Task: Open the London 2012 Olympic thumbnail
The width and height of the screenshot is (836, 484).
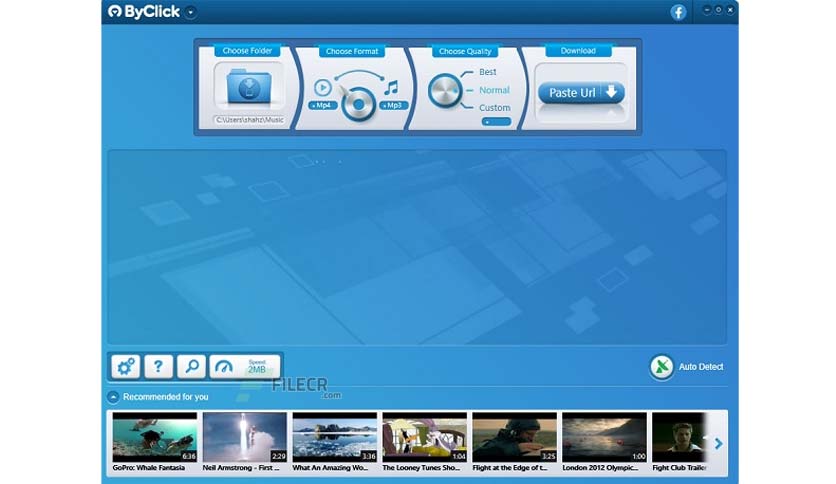Action: (604, 437)
